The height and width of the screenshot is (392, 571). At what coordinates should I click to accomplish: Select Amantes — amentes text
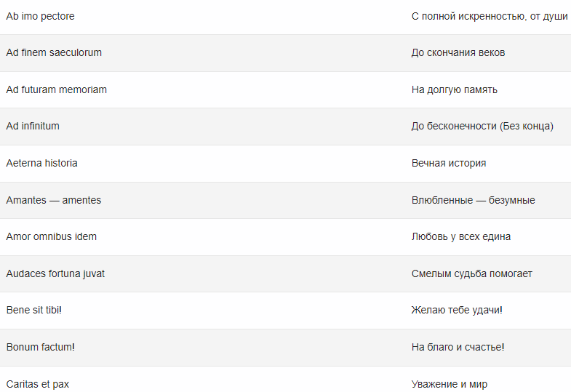tap(54, 200)
